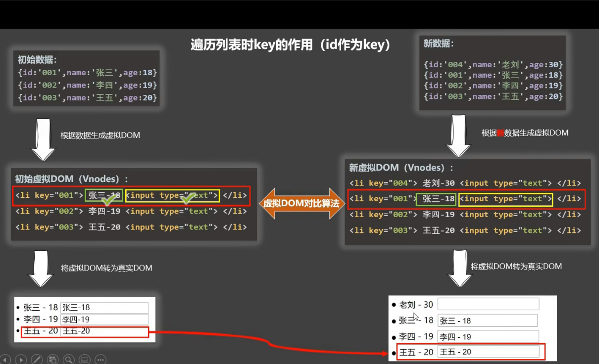Click li key="002" line in 新虚拟DOM
The width and height of the screenshot is (599, 364).
pyautogui.click(x=465, y=215)
